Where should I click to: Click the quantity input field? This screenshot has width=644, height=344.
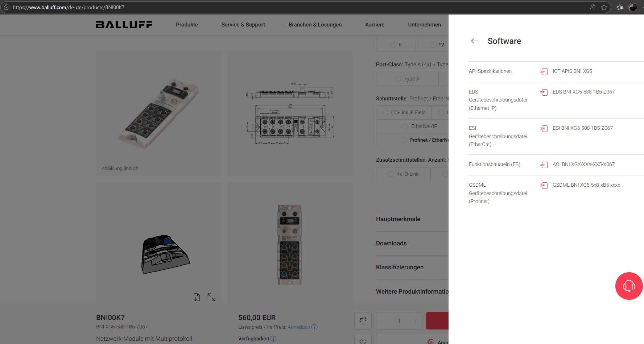pos(399,321)
